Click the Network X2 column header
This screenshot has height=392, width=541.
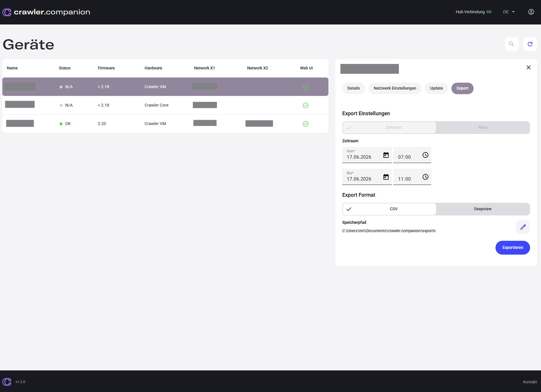coord(258,68)
